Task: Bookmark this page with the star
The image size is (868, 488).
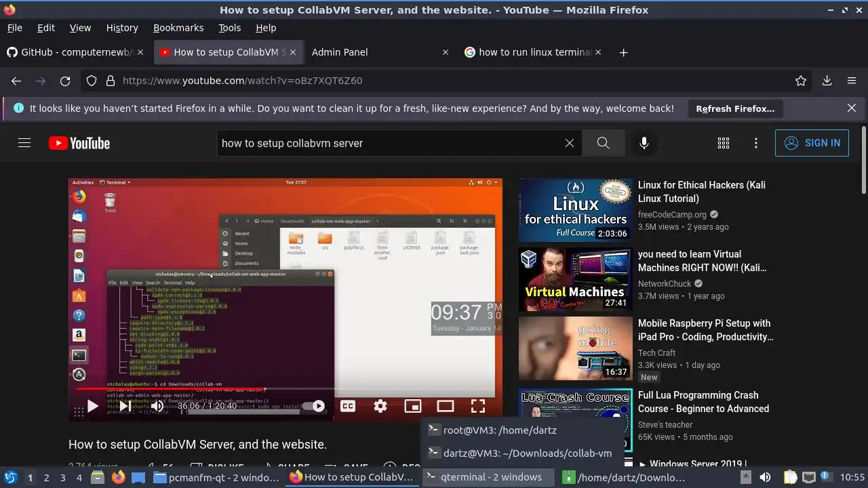Action: click(x=801, y=81)
